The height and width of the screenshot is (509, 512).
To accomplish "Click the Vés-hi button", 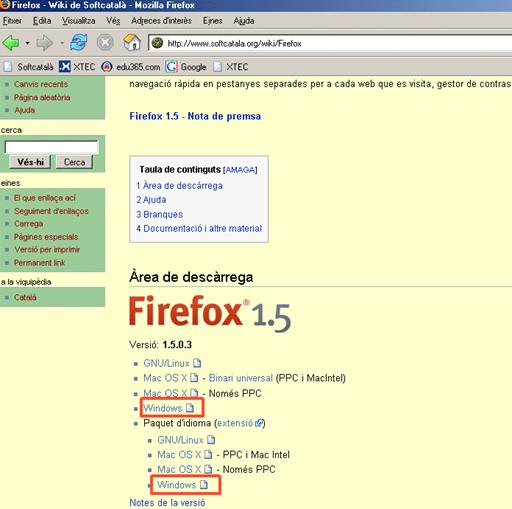I will click(30, 162).
